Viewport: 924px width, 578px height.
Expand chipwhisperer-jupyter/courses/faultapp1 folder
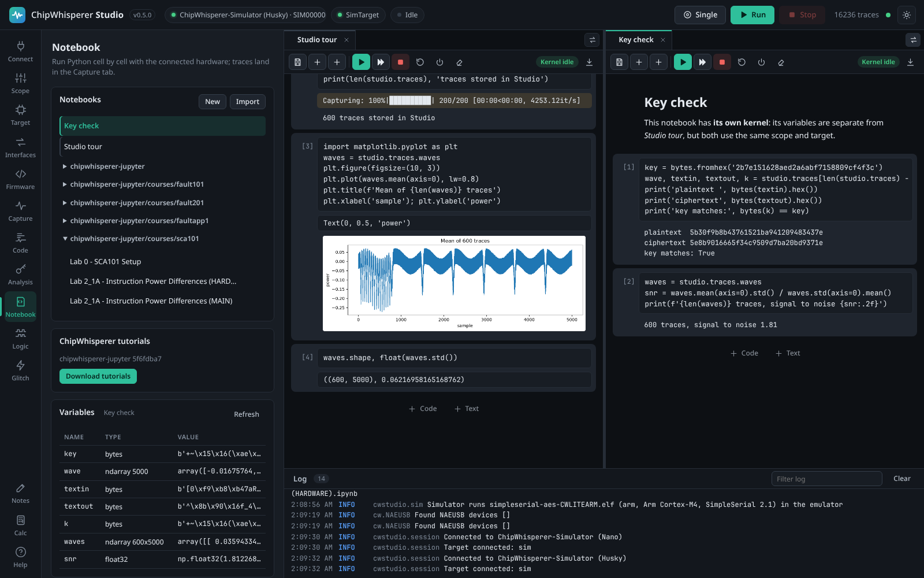click(x=136, y=221)
